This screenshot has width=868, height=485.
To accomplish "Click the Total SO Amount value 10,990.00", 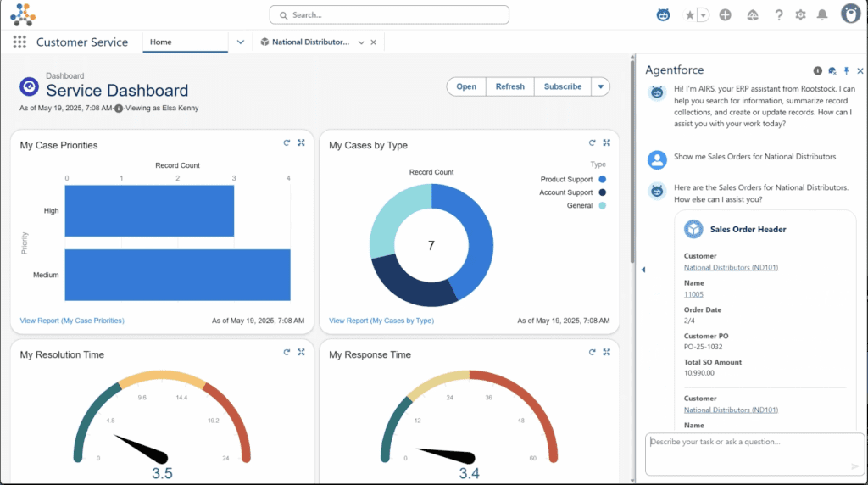I will (x=699, y=373).
